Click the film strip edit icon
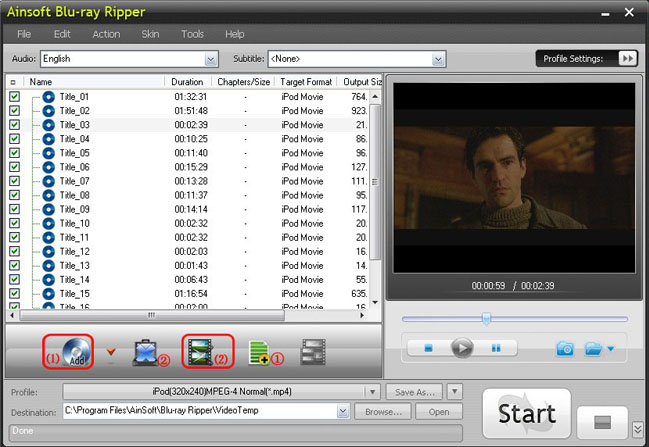The image size is (649, 447). coord(203,351)
